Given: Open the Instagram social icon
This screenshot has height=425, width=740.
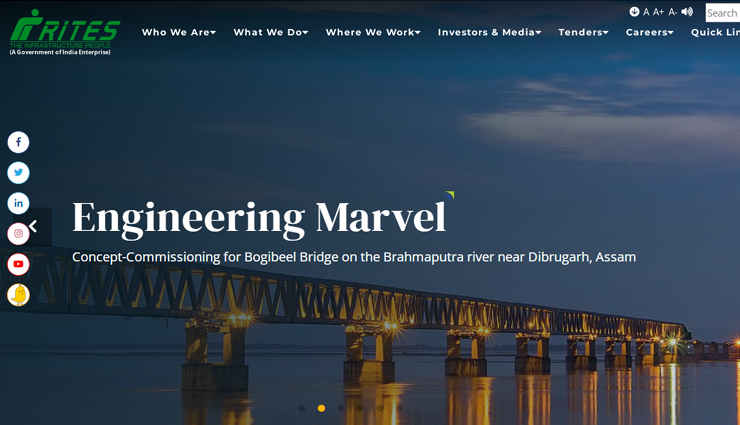Looking at the screenshot, I should tap(18, 233).
